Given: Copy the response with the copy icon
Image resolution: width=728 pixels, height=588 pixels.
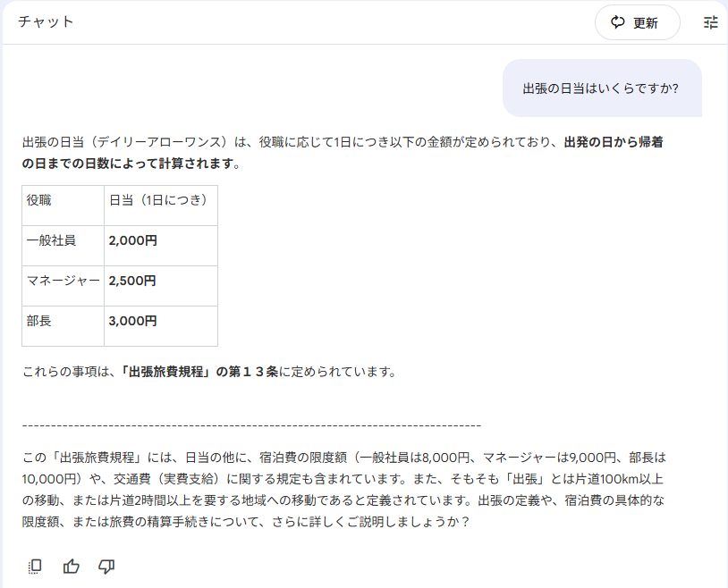Looking at the screenshot, I should (35, 566).
